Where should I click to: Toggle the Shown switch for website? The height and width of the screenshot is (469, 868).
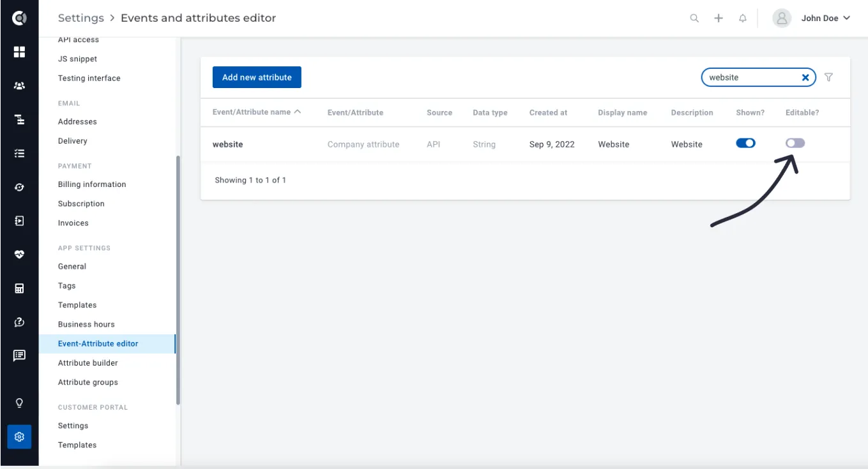point(745,143)
